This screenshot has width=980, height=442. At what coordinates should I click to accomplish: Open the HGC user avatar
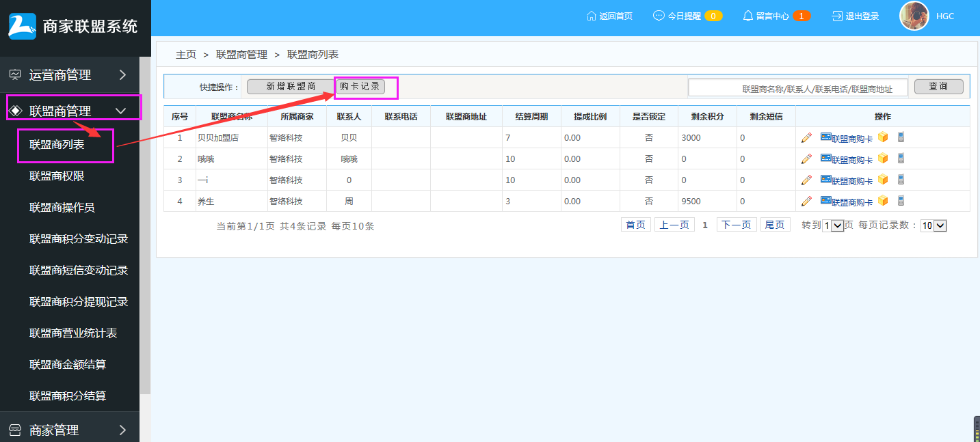pos(914,16)
